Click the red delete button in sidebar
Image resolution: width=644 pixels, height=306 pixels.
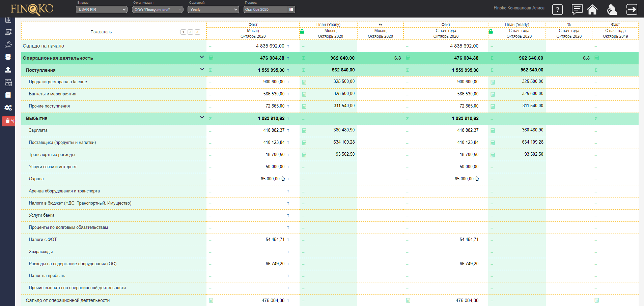tap(8, 121)
